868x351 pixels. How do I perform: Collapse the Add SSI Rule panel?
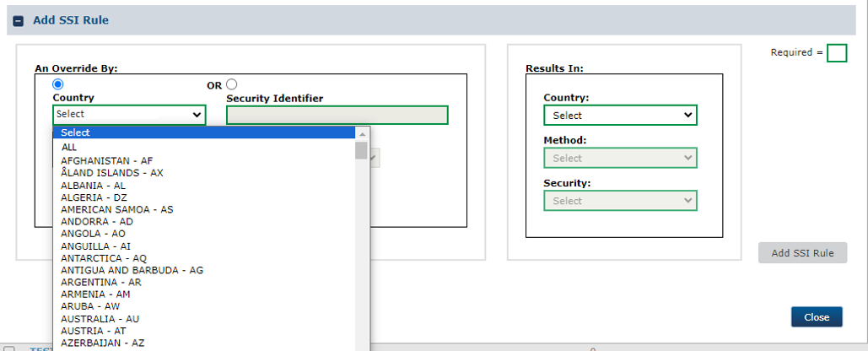pyautogui.click(x=19, y=20)
